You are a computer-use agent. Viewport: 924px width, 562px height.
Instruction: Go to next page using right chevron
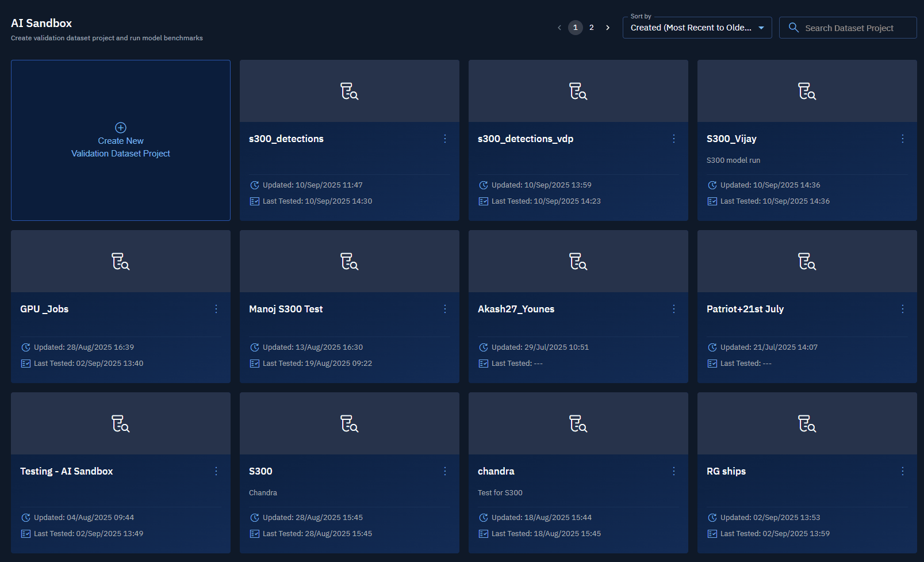(x=608, y=28)
